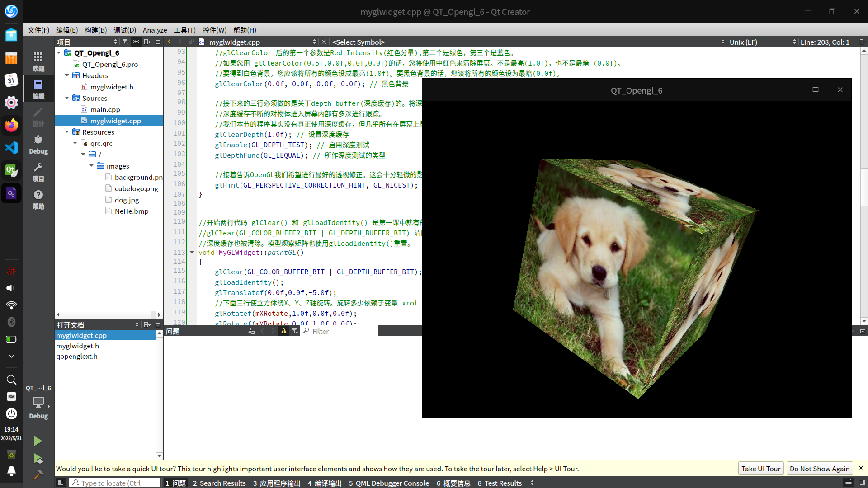The width and height of the screenshot is (868, 488).
Task: Click the green Run button
Action: point(38,441)
